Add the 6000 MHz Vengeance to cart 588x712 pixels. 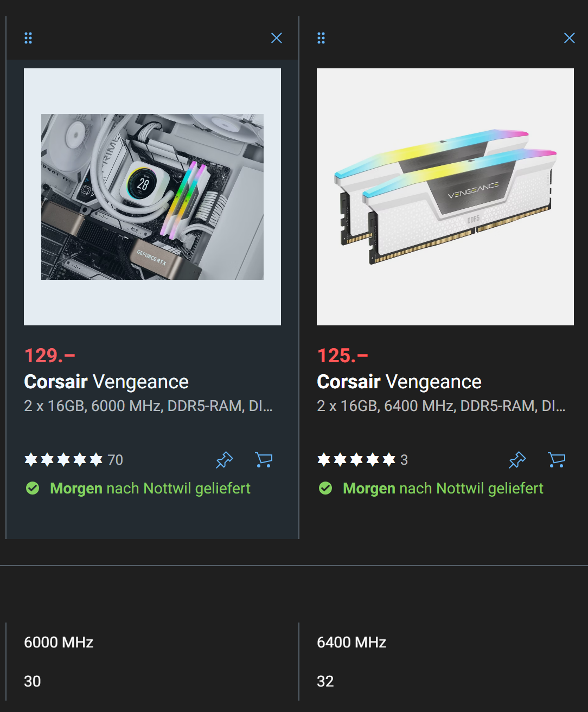(x=264, y=460)
